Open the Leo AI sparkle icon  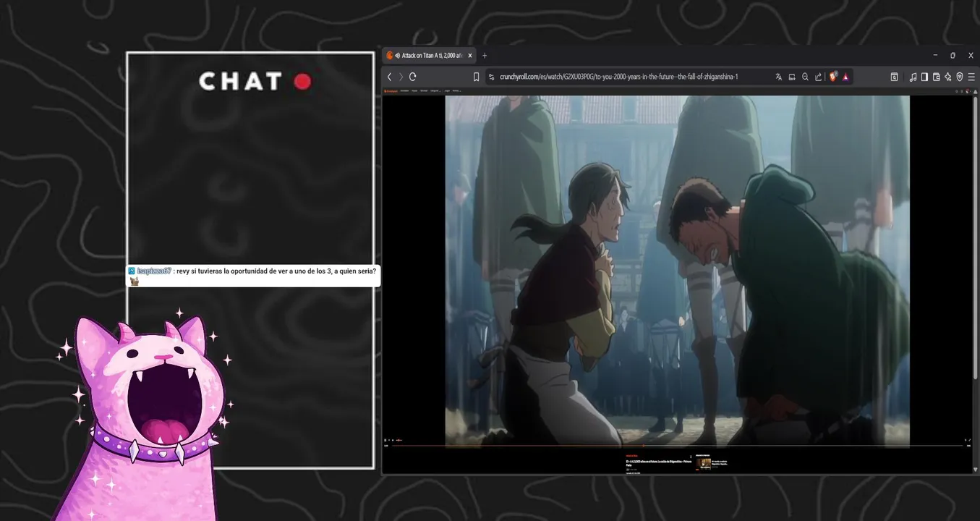(947, 77)
